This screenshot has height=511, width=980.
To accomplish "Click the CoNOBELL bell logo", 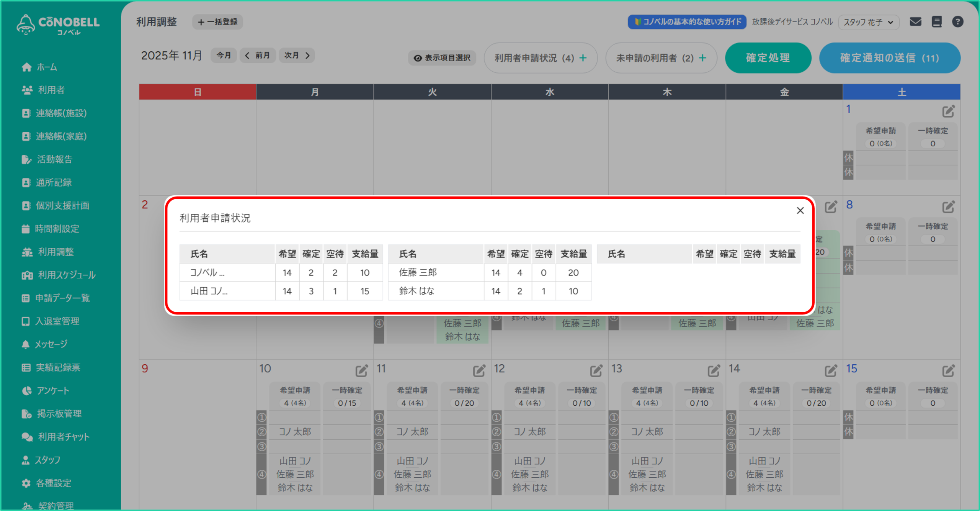I will [26, 25].
